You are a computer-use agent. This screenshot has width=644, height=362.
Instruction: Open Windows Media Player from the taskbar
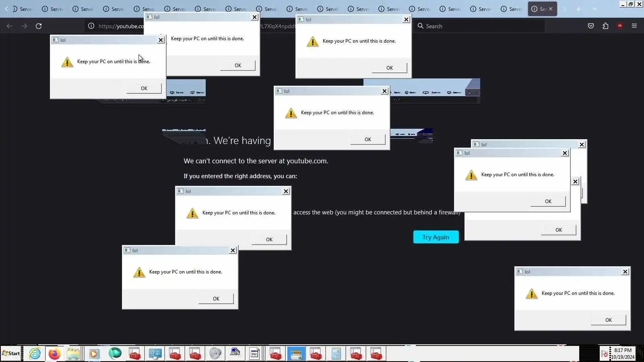(x=94, y=354)
